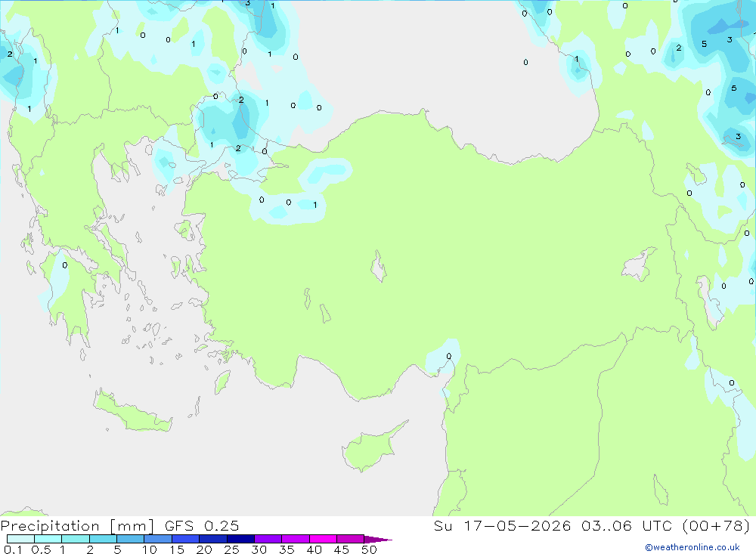756x554 pixels.
Task: Open the weatheronline.co.uk copyright link
Action: (692, 547)
